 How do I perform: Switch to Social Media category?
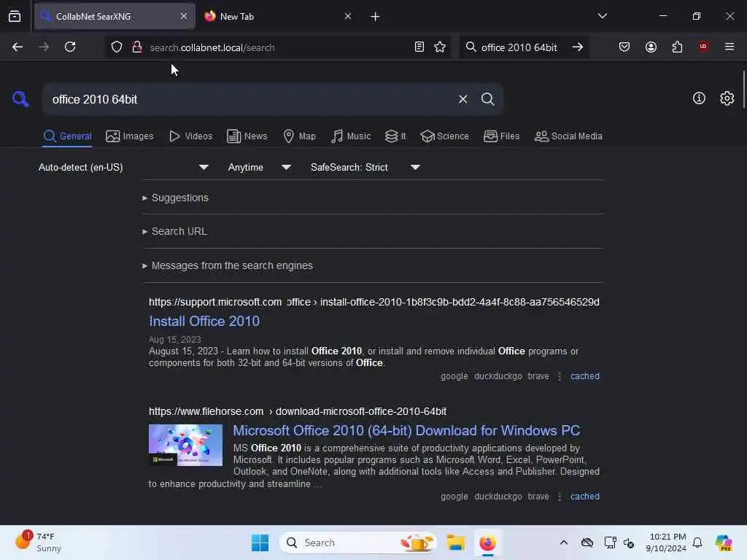coord(568,136)
